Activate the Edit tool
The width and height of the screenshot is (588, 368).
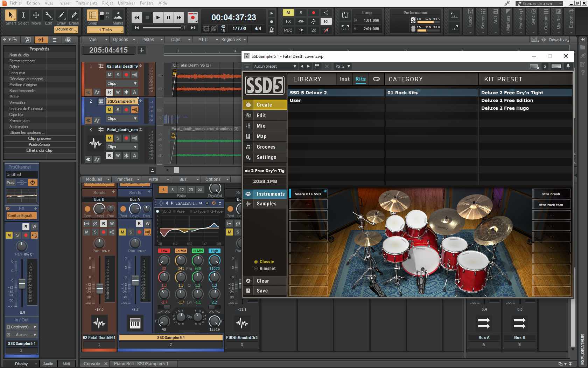[x=48, y=15]
